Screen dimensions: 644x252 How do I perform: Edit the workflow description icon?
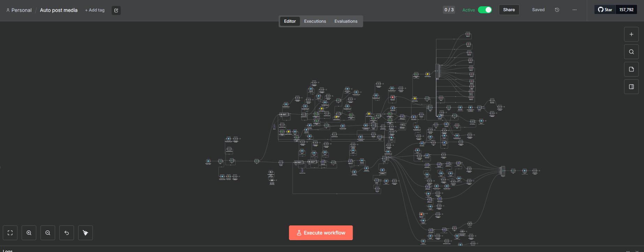pyautogui.click(x=116, y=10)
